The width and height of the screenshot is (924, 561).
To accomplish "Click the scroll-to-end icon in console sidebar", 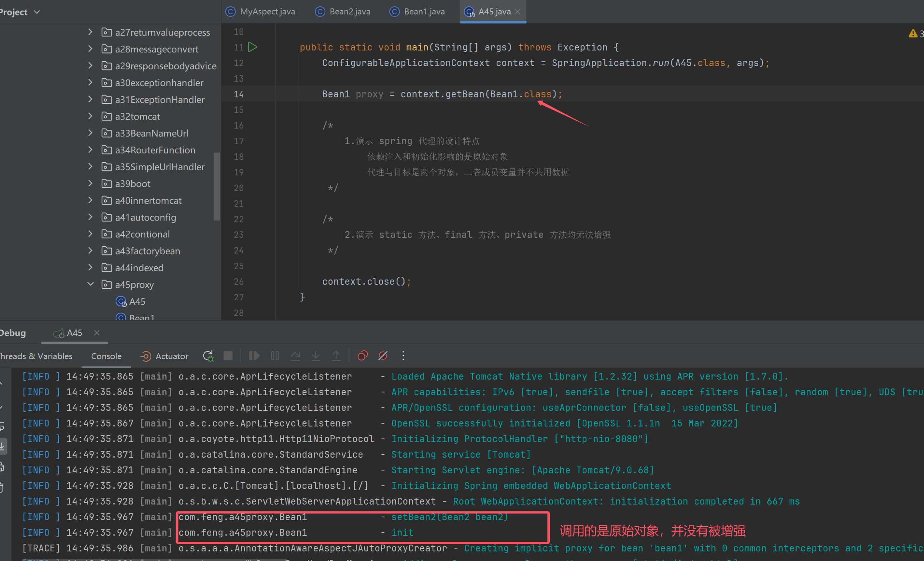I will pyautogui.click(x=3, y=446).
